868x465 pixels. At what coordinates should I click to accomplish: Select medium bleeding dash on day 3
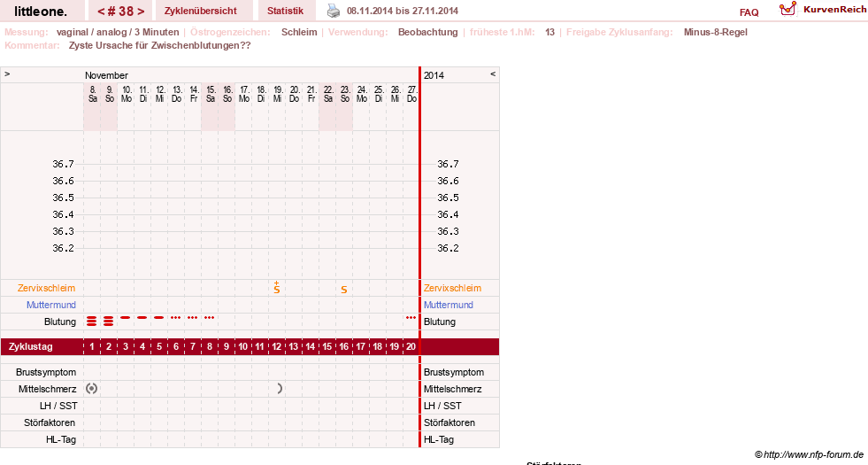126,318
